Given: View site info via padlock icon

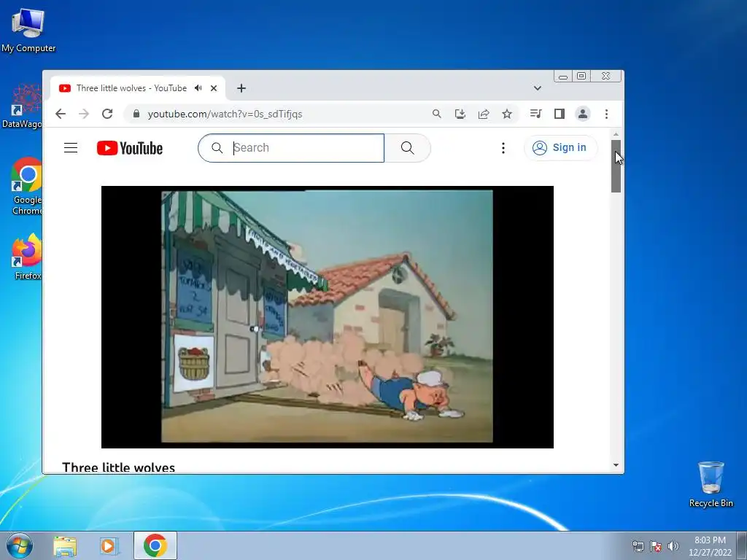Looking at the screenshot, I should pyautogui.click(x=136, y=114).
